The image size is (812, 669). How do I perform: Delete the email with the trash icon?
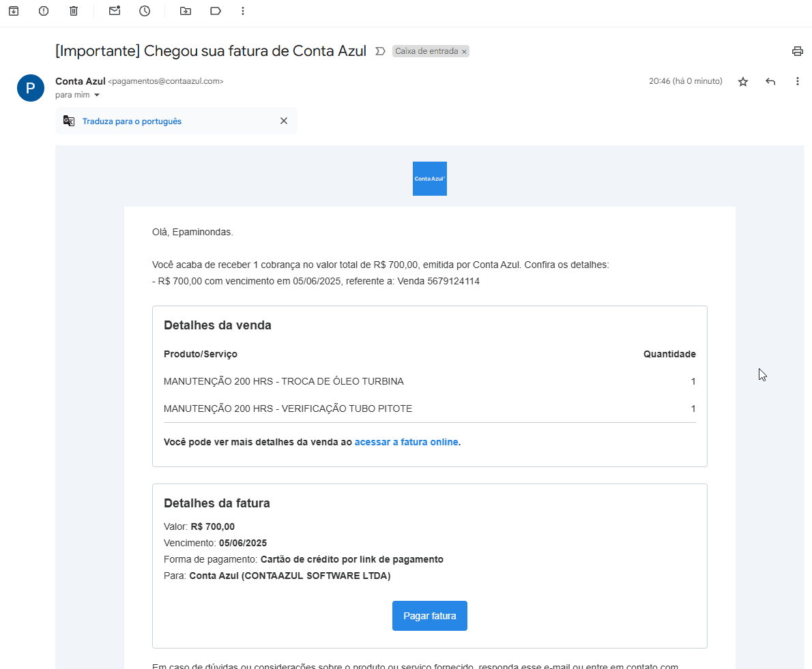coord(73,11)
